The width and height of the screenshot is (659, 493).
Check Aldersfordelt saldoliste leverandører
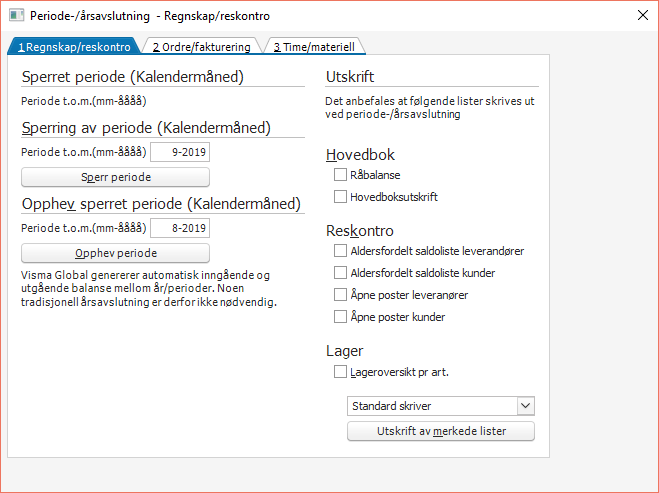(x=341, y=251)
